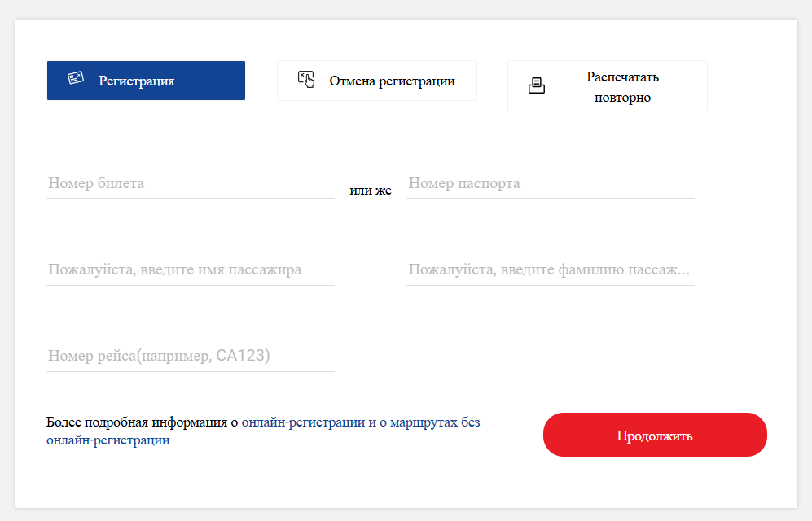The width and height of the screenshot is (812, 521).
Task: Focus the Номер билета input field
Action: [x=191, y=184]
